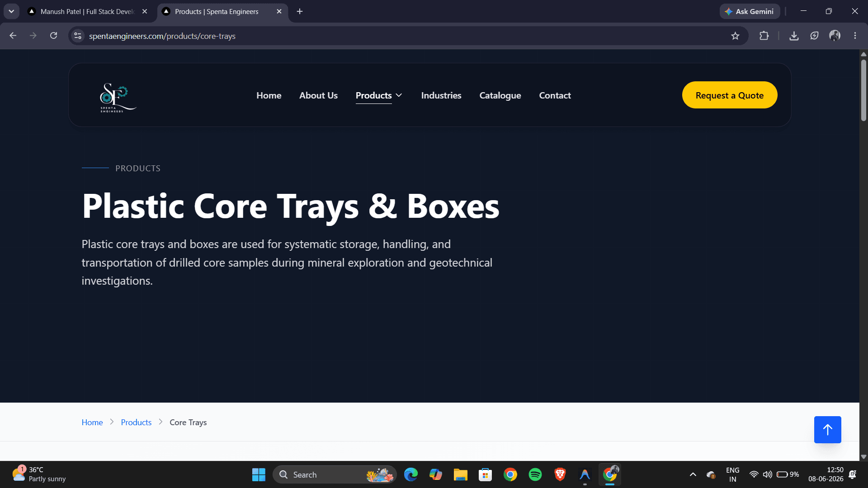
Task: Bookmark this page with the star icon
Action: 735,36
